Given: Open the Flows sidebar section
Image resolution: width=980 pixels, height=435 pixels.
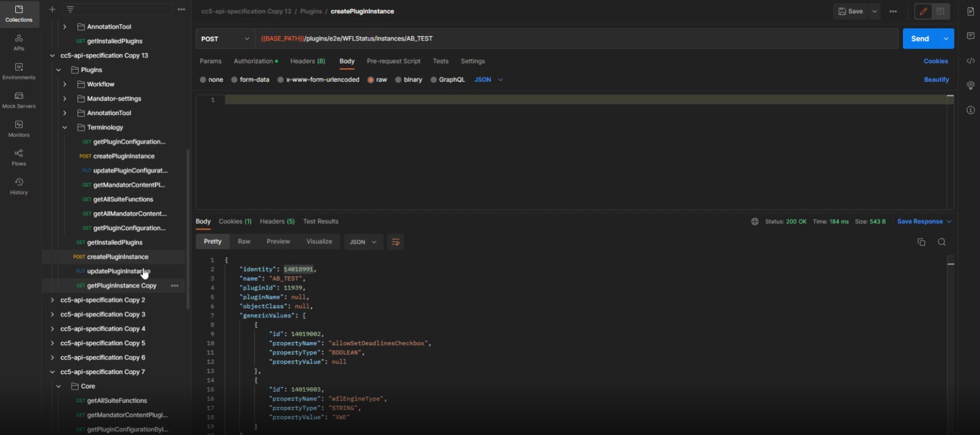Looking at the screenshot, I should pos(19,158).
